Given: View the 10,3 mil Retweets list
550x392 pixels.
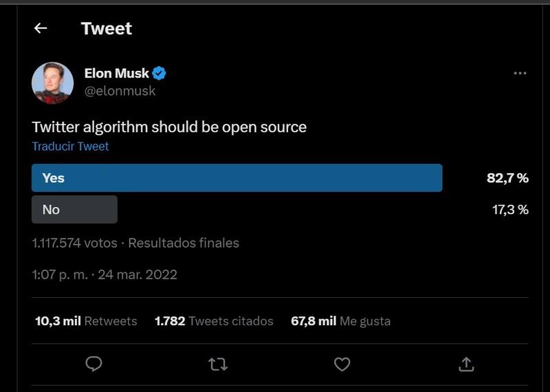Looking at the screenshot, I should 86,321.
